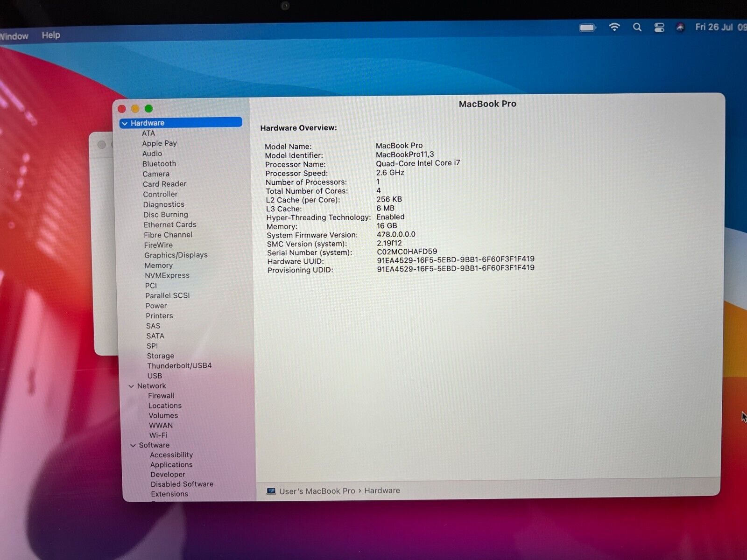This screenshot has height=560, width=747.
Task: Select USB in the sidebar
Action: pos(155,376)
